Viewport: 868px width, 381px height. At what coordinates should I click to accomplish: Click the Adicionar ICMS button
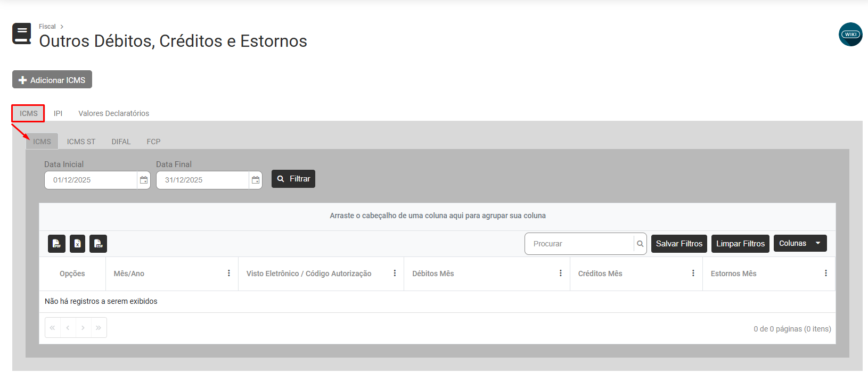[x=52, y=80]
